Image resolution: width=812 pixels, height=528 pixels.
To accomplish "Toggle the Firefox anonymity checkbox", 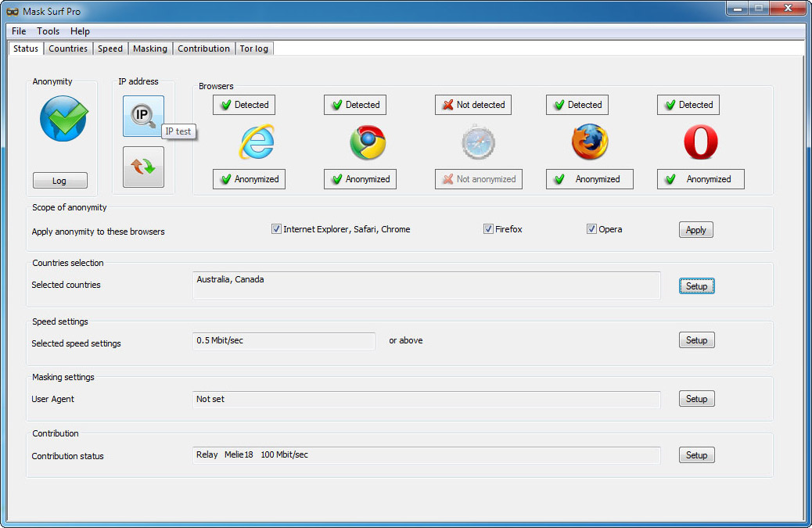I will pos(488,229).
